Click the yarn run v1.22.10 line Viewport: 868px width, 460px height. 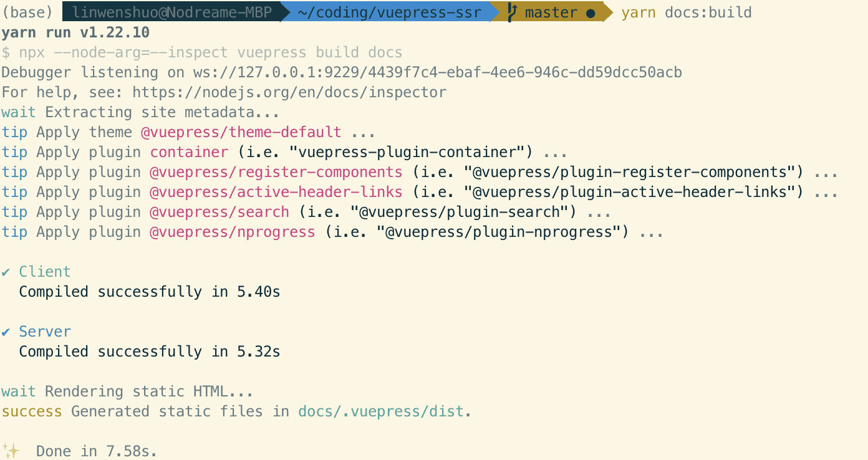tap(76, 32)
